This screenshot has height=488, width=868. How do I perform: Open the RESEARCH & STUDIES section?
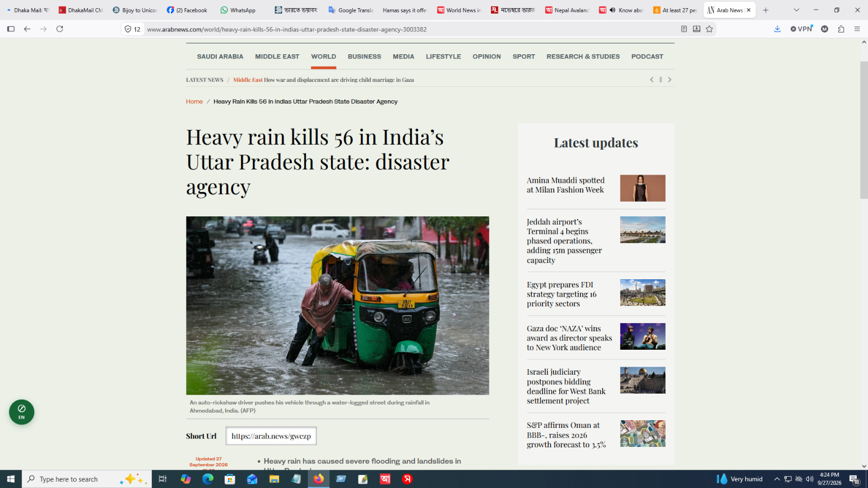(x=583, y=56)
